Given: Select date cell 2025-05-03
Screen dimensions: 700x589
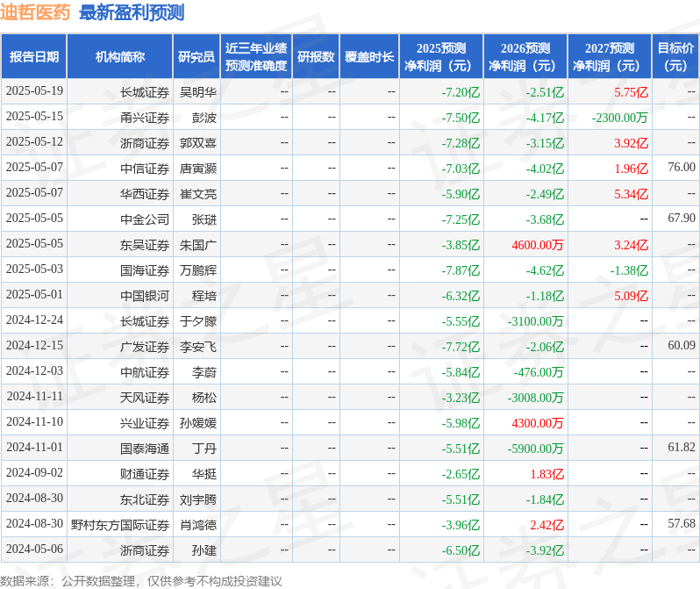Looking at the screenshot, I should tap(34, 269).
